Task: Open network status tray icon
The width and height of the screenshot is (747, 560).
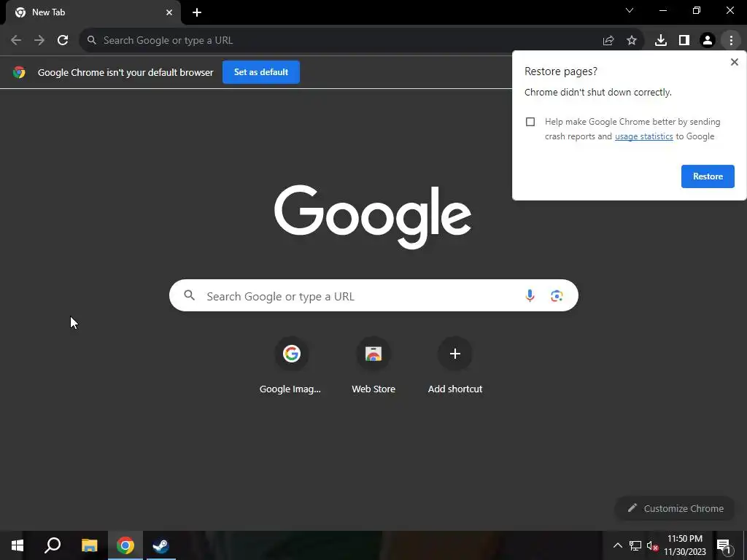Action: pyautogui.click(x=635, y=545)
